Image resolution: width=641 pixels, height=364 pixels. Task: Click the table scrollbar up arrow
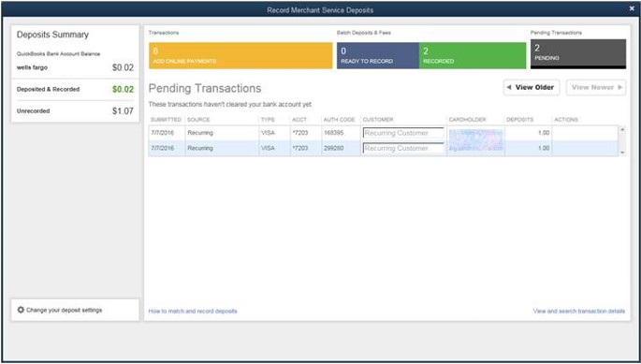click(622, 130)
